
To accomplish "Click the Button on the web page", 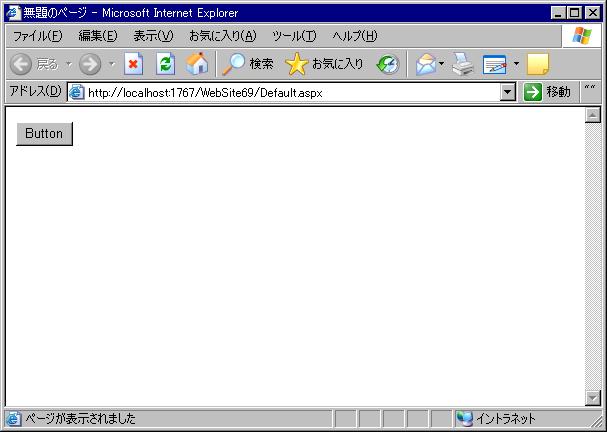I will 44,134.
